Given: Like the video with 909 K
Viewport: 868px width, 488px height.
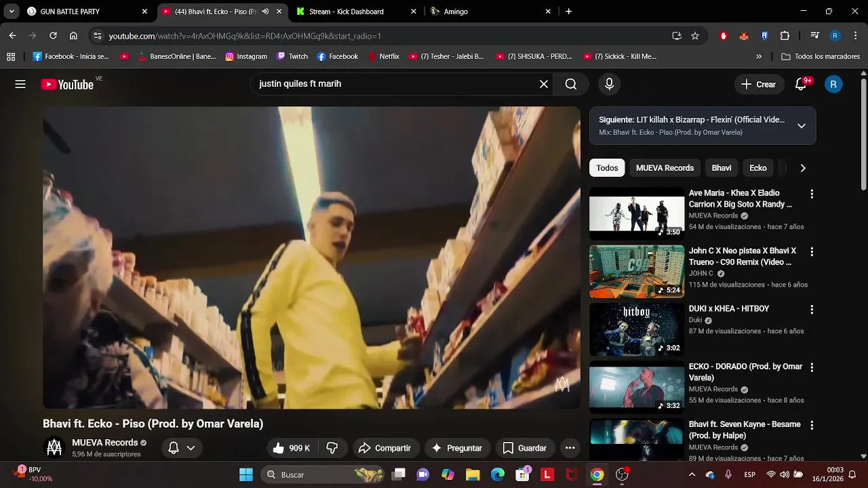Looking at the screenshot, I should tap(291, 448).
